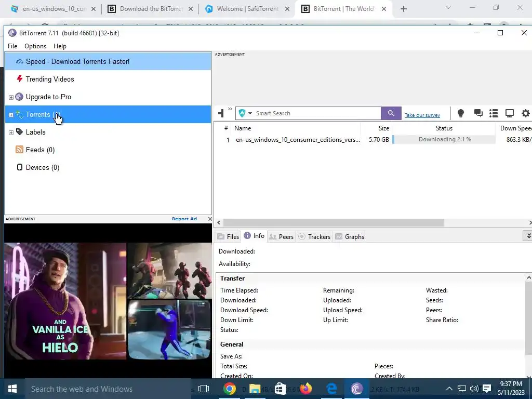Open Microsoft Store from the taskbar
532x399 pixels.
point(280,389)
